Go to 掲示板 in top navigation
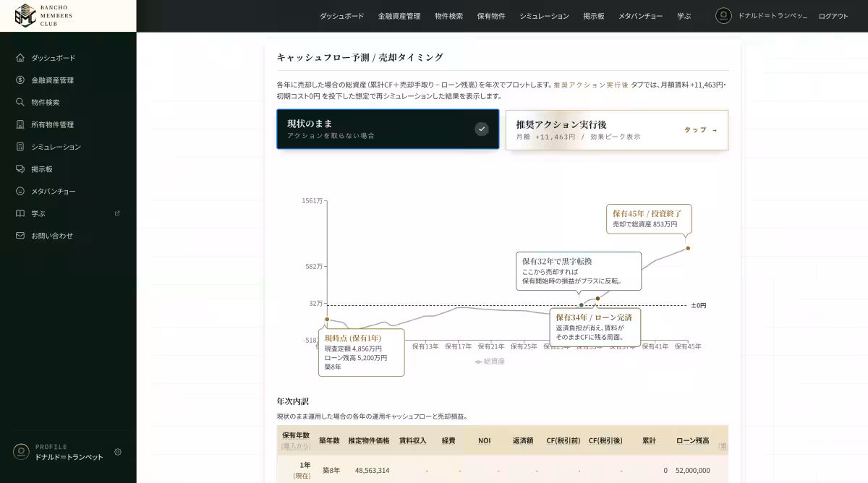The image size is (868, 483). (594, 16)
